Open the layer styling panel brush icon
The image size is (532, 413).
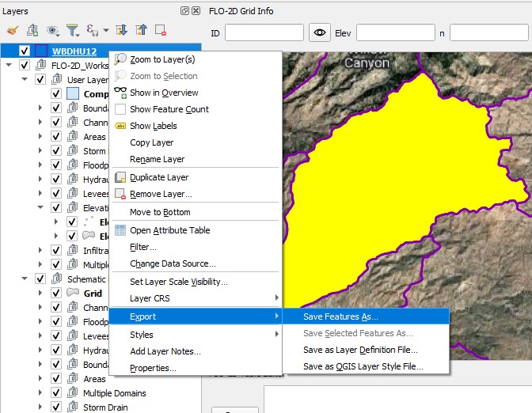coord(12,30)
